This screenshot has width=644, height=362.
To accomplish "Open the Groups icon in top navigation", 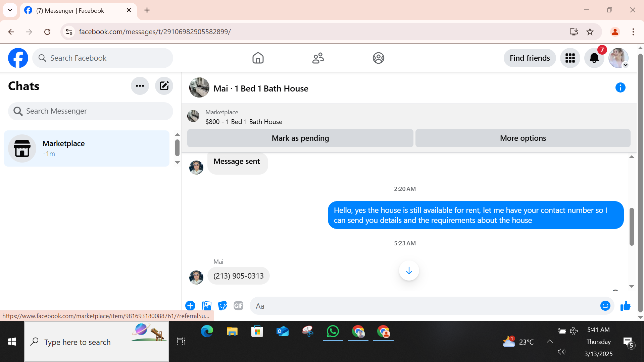I will 378,58.
